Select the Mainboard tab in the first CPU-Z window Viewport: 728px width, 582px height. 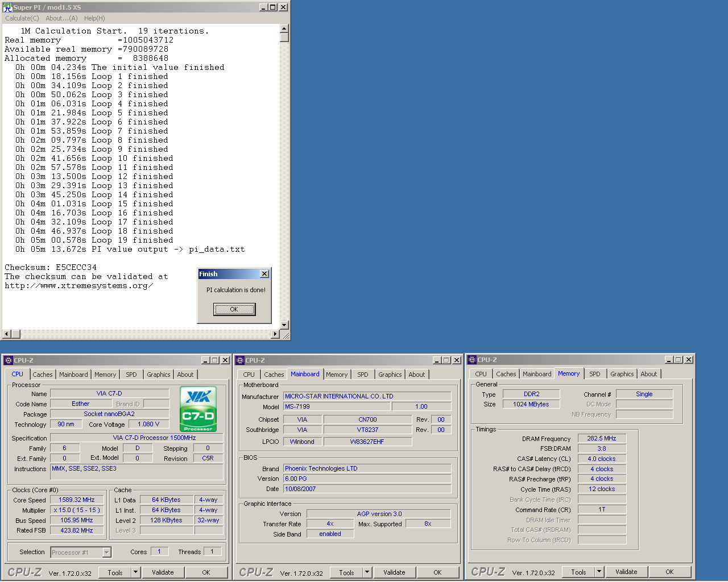(x=73, y=375)
